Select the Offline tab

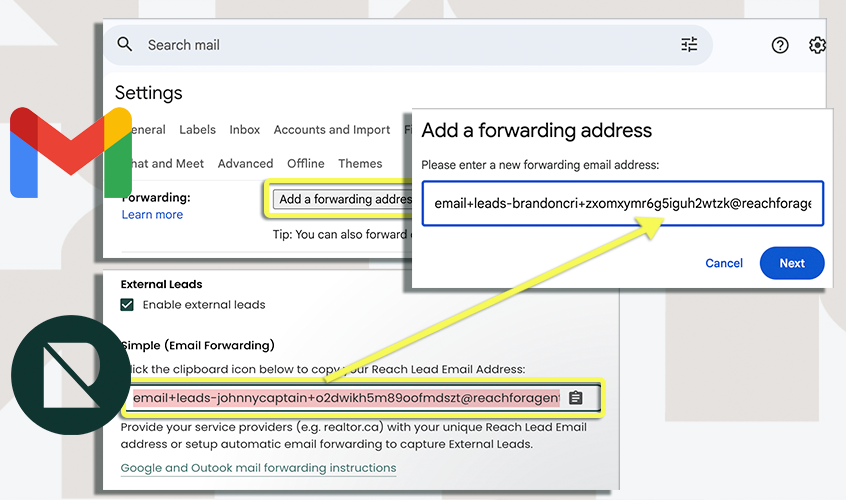(x=305, y=164)
